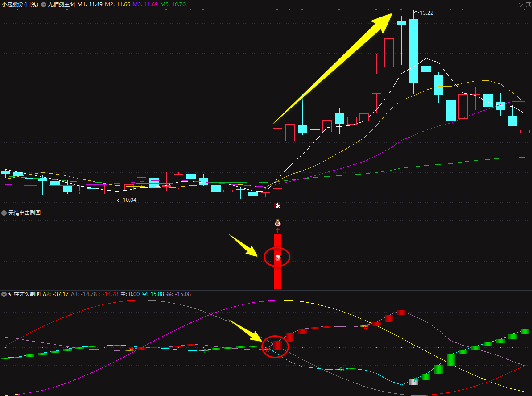Click the 10.04 low price label
Viewport: 532px width, 396px height.
(129, 200)
